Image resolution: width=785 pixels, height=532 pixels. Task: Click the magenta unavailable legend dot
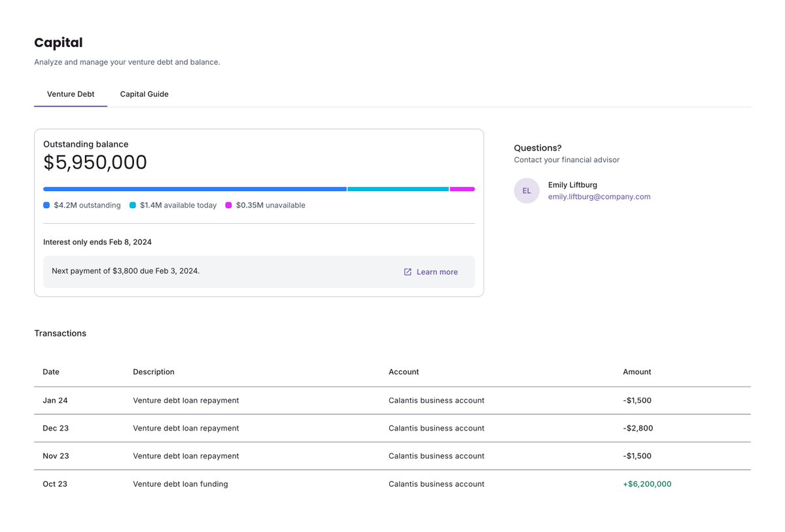229,205
